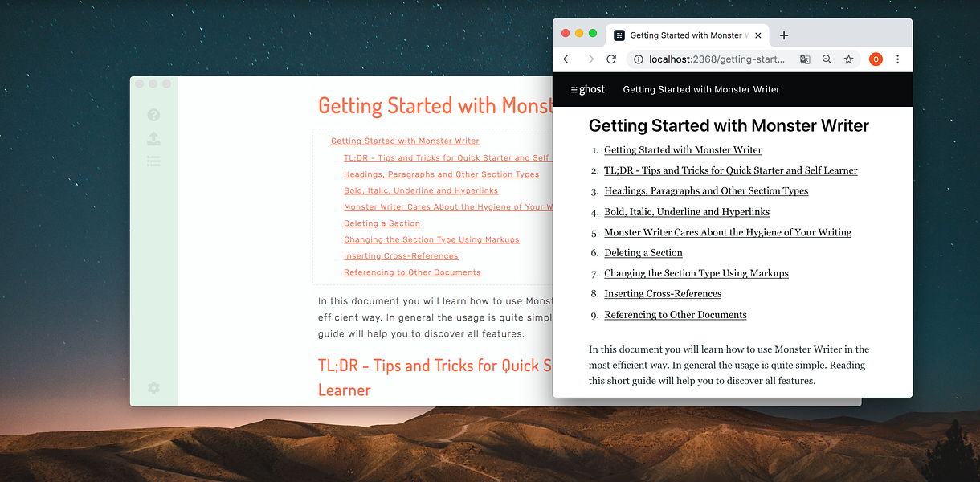Viewport: 980px width, 482px height.
Task: Click the orange document title in Monster Writer
Action: point(435,106)
